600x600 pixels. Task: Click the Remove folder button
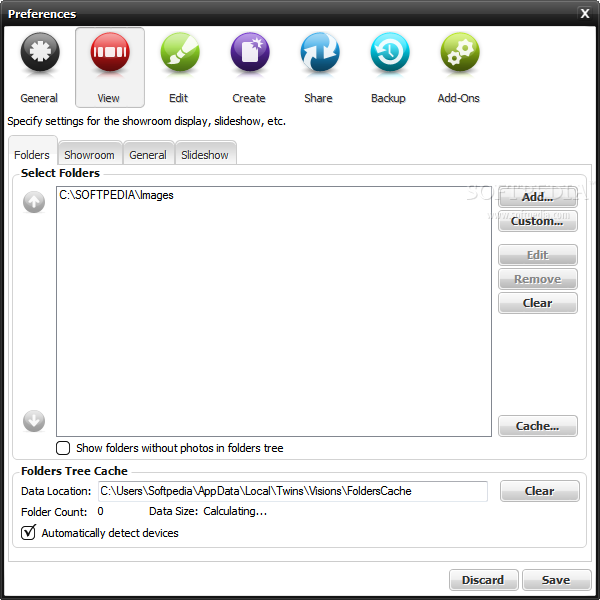(538, 279)
